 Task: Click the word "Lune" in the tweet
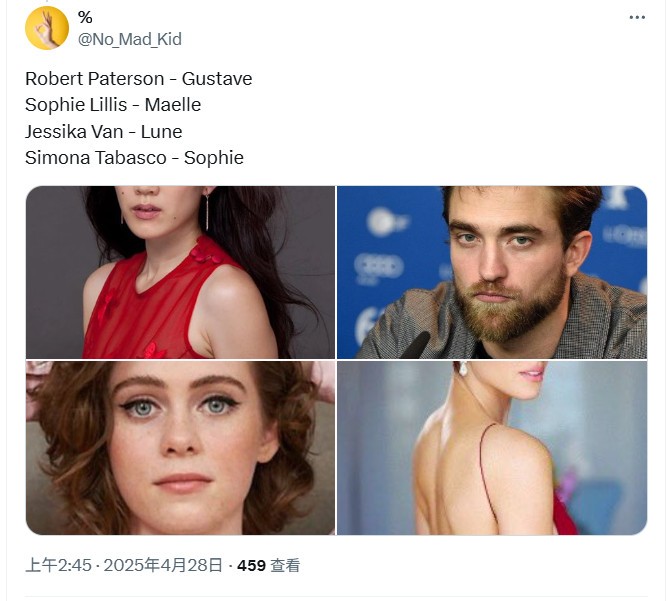click(161, 131)
